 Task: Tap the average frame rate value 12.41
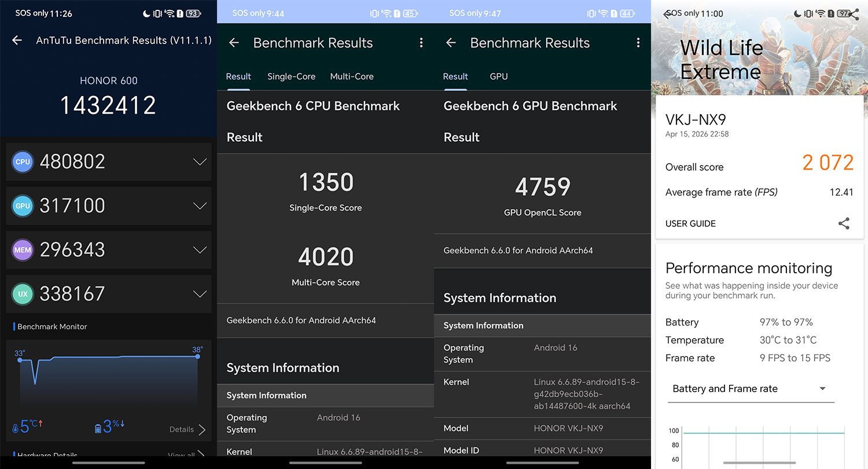click(x=841, y=192)
